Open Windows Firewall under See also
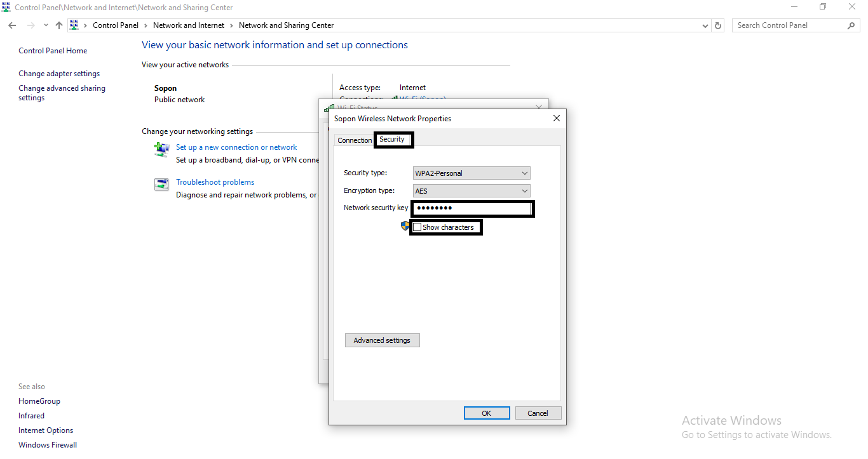The image size is (868, 459). 48,445
